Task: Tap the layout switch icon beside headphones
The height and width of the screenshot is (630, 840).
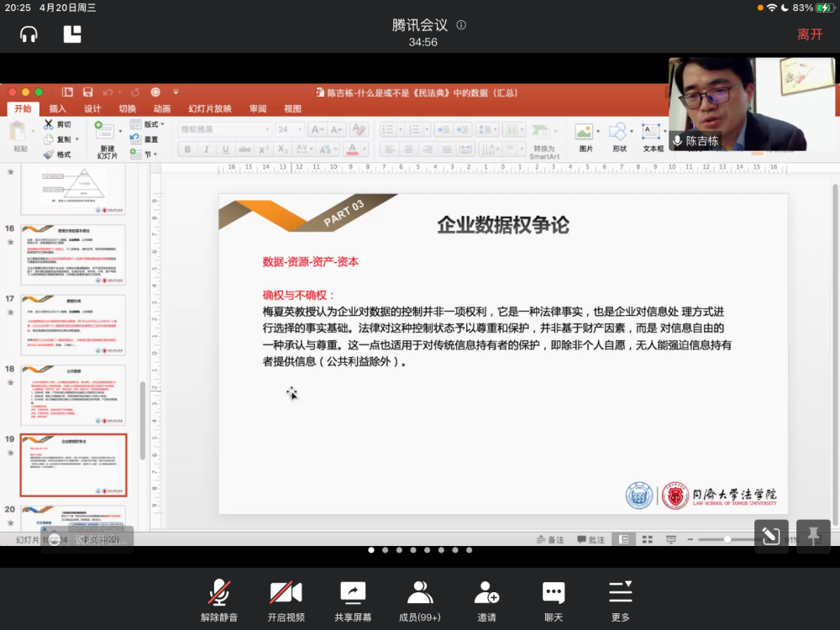Action: [x=72, y=34]
